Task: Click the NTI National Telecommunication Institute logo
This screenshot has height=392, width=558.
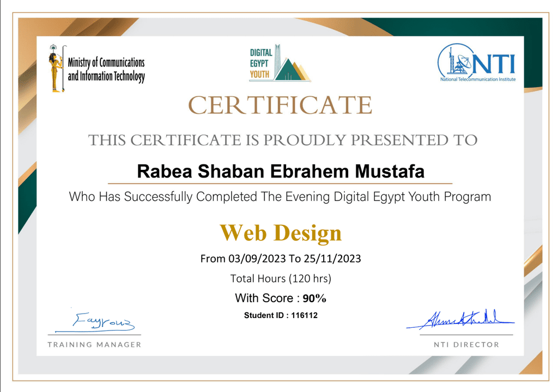Action: point(476,63)
